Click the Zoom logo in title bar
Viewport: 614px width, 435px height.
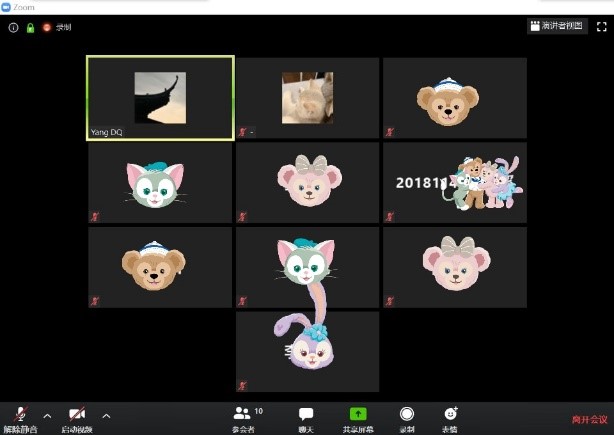6,7
